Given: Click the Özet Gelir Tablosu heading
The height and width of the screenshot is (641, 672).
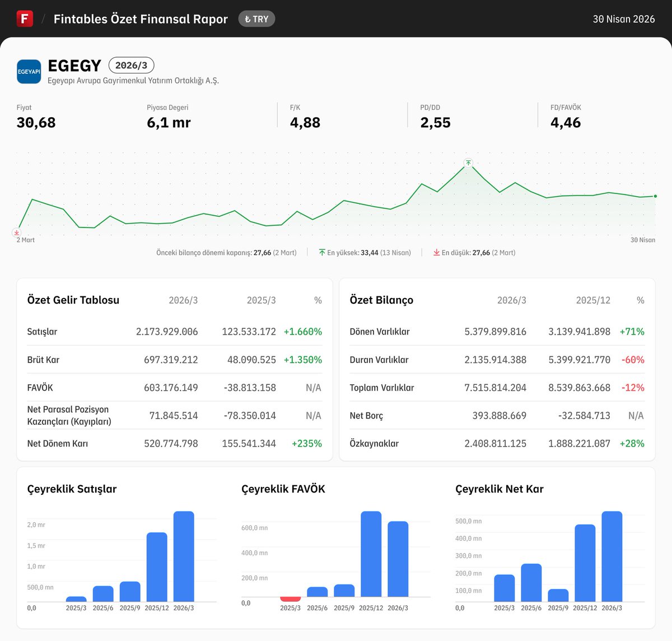Looking at the screenshot, I should pos(73,300).
